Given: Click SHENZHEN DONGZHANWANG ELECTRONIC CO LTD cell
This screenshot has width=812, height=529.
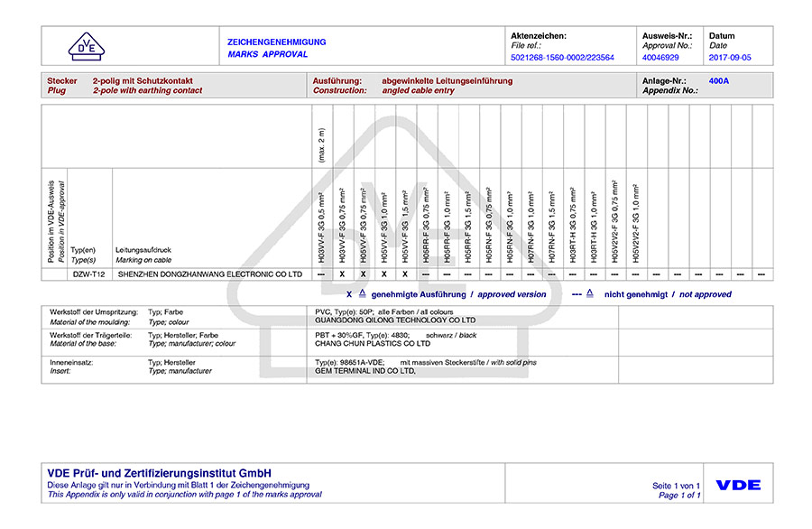Looking at the screenshot, I should (210, 274).
